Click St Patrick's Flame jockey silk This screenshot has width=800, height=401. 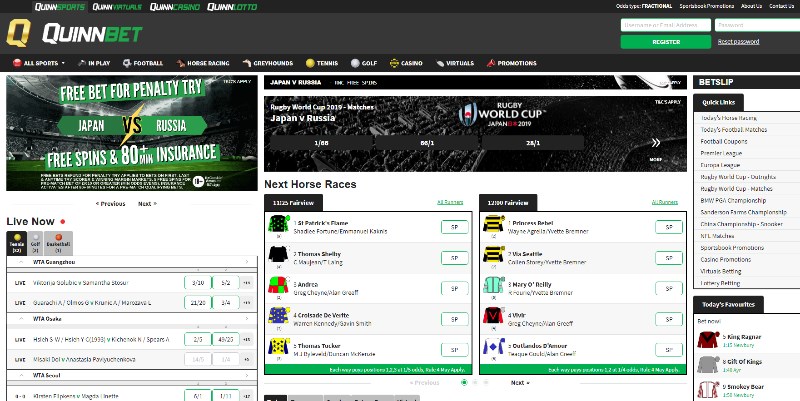[279, 224]
